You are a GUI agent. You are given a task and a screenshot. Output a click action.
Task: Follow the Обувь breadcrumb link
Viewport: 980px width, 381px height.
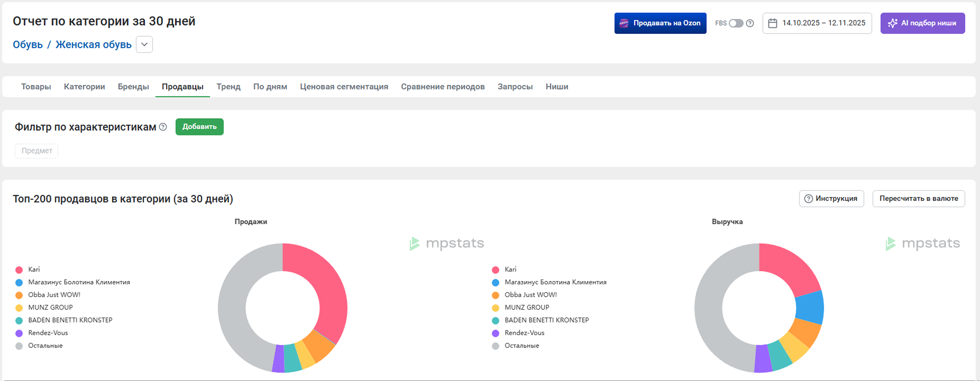pyautogui.click(x=28, y=44)
